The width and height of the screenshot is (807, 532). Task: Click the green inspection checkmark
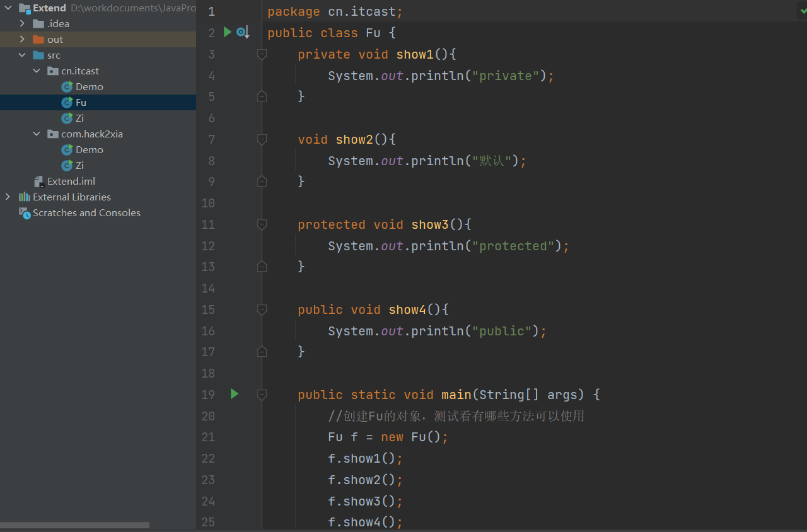click(803, 11)
